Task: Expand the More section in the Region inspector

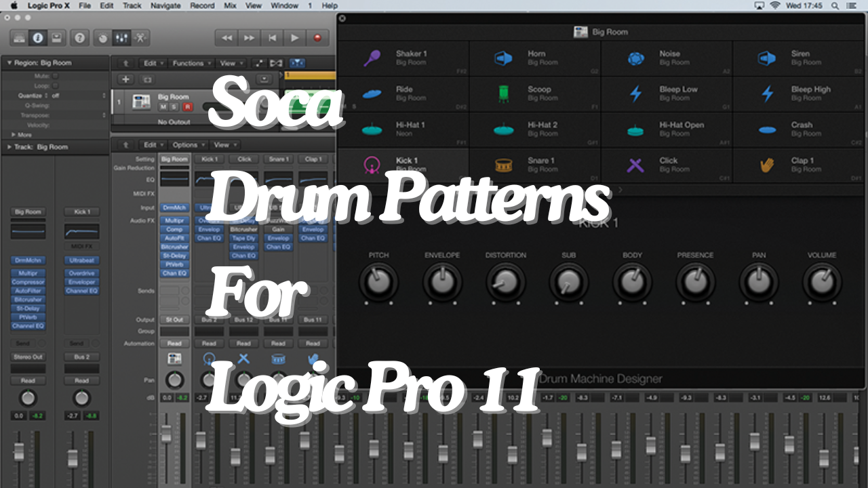Action: click(x=24, y=135)
